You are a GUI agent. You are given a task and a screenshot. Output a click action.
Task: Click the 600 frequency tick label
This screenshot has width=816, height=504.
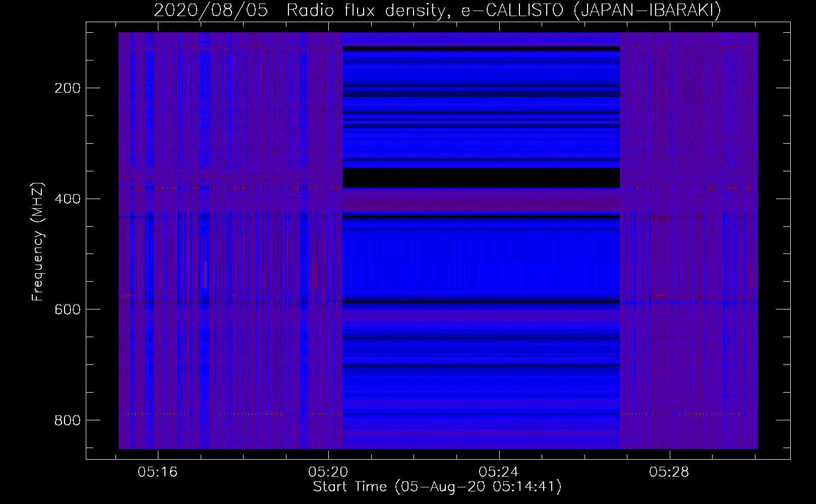[x=68, y=309]
